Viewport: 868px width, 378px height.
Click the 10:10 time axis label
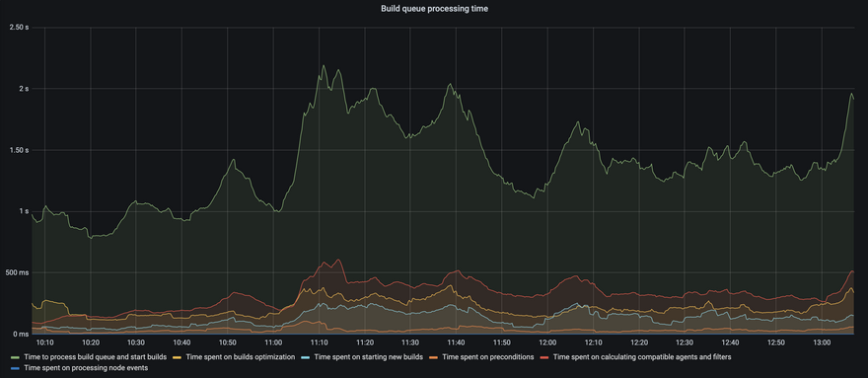(x=44, y=343)
